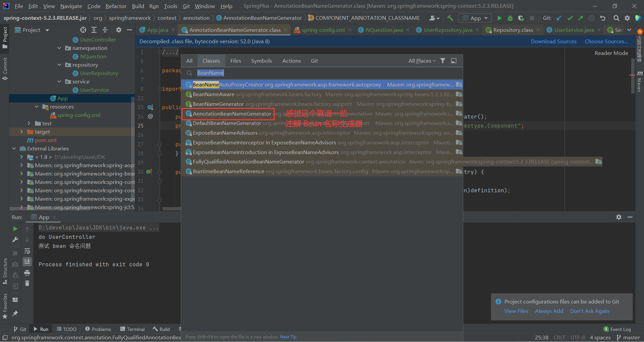Show hidden editor tabs dropdown

629,30
